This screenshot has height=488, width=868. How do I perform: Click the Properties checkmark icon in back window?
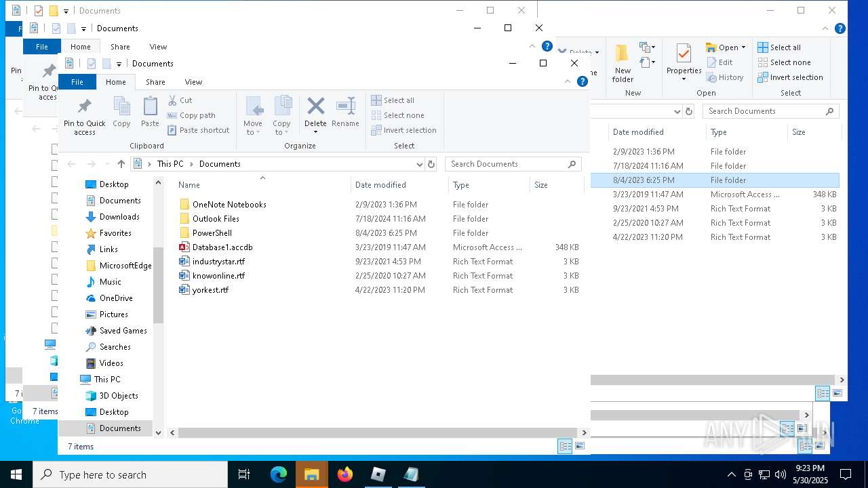[684, 53]
